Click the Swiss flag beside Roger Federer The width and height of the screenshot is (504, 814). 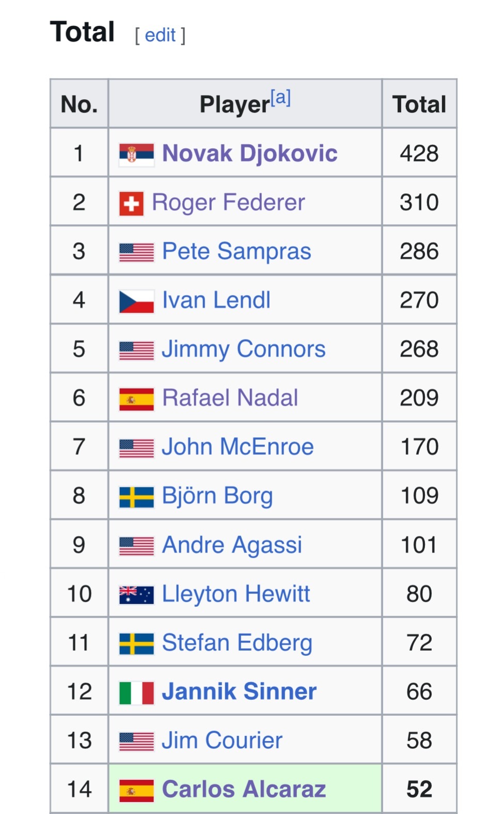coord(131,203)
